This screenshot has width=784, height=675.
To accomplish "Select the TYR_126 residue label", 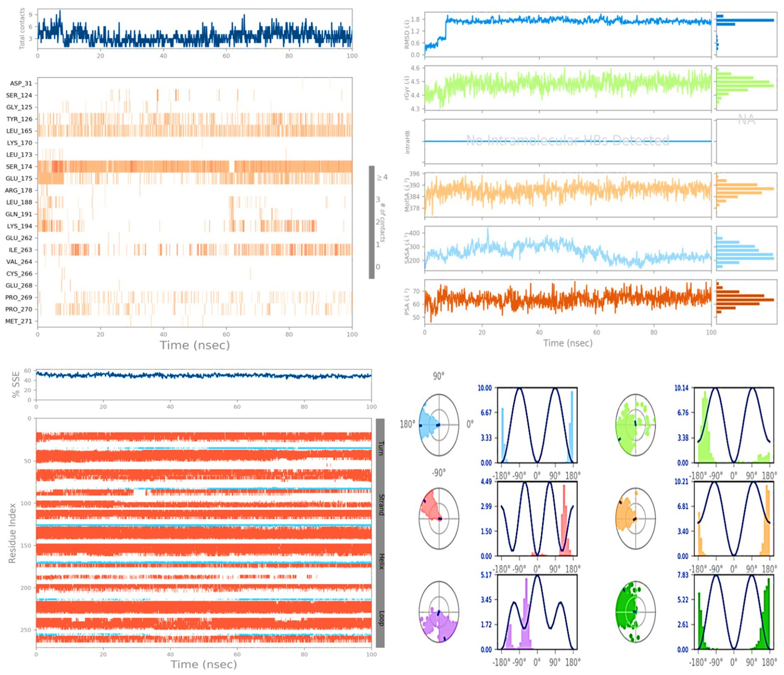I will 19,119.
